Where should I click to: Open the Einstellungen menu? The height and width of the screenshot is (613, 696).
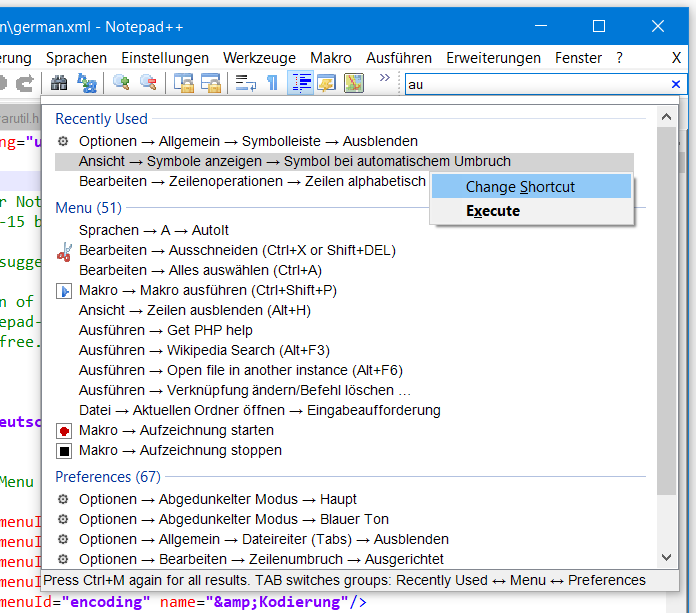click(x=165, y=58)
